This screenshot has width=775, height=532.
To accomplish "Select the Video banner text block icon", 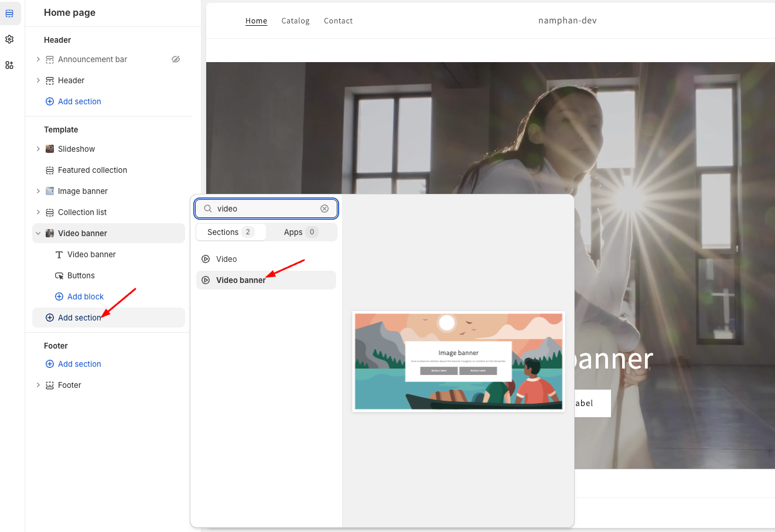I will click(x=59, y=254).
